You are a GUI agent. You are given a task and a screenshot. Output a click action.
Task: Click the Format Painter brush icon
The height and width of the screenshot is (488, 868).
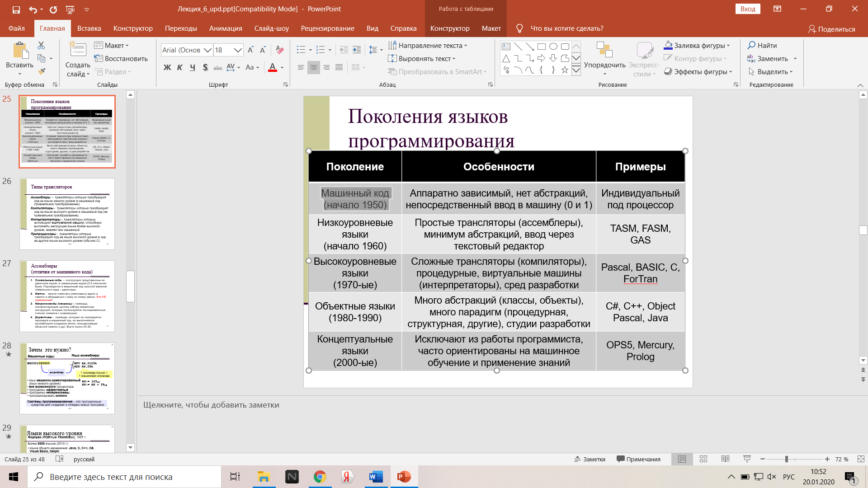click(41, 71)
